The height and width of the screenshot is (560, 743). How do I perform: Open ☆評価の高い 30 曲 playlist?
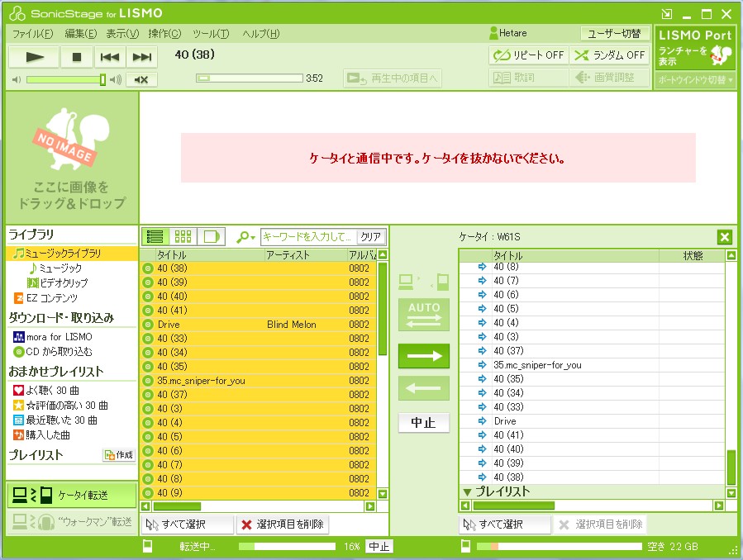pos(60,406)
